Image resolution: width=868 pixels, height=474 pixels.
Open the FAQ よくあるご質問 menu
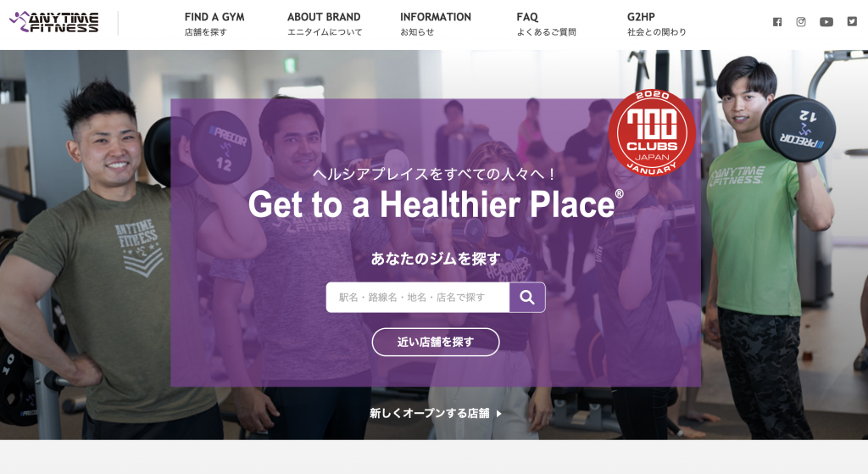click(546, 24)
